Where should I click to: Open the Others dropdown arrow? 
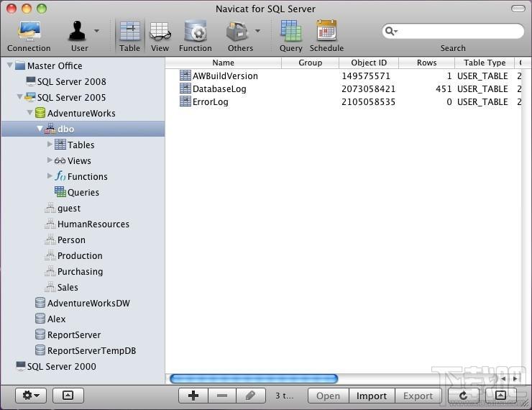pos(258,31)
